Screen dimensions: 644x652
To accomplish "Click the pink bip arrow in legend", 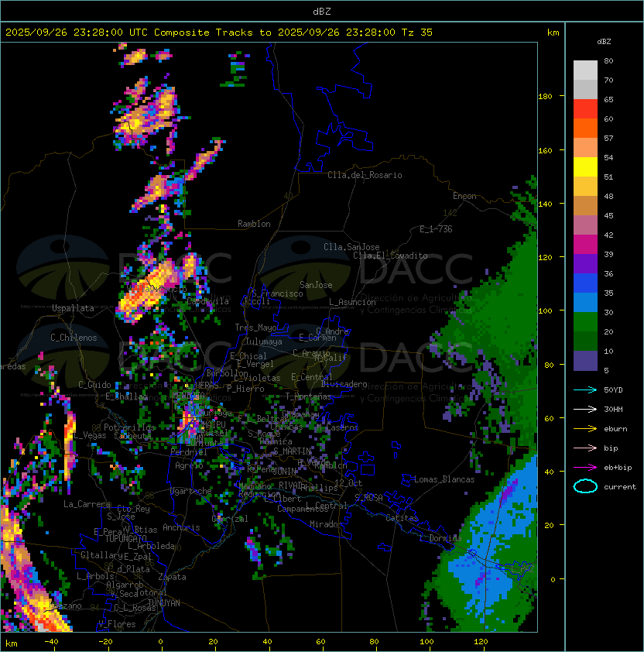I will point(585,448).
